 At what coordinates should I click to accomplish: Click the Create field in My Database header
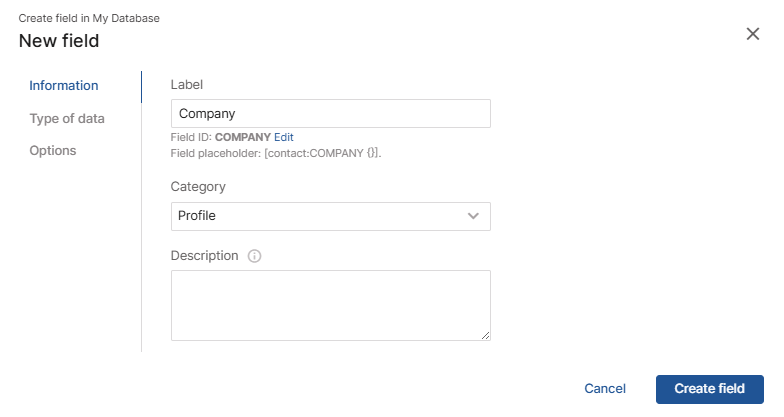tap(89, 18)
